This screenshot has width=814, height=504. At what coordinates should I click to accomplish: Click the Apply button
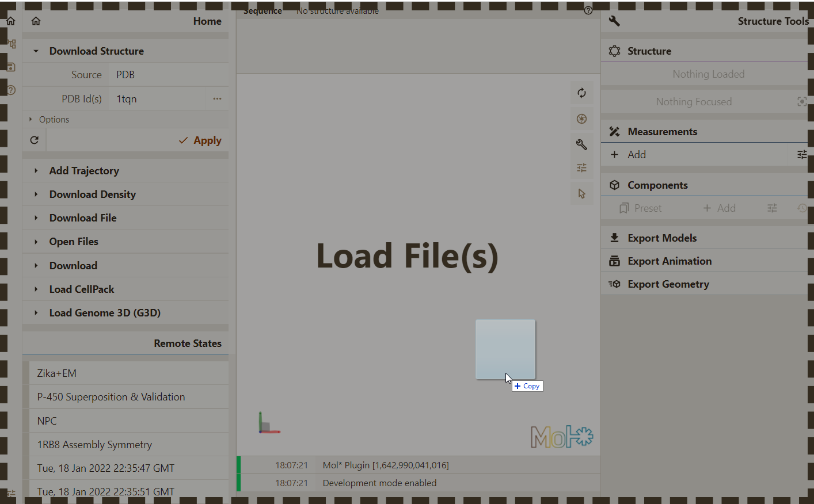[x=200, y=140]
